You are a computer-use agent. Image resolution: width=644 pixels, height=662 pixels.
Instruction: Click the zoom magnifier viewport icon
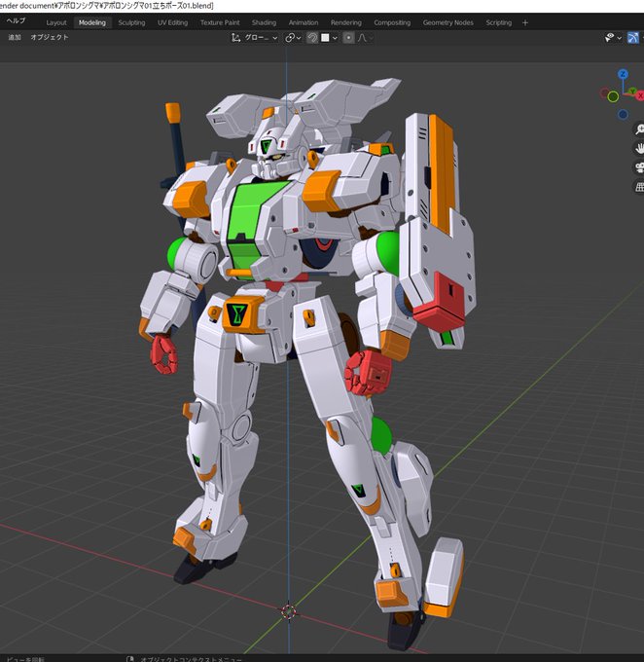pos(639,129)
